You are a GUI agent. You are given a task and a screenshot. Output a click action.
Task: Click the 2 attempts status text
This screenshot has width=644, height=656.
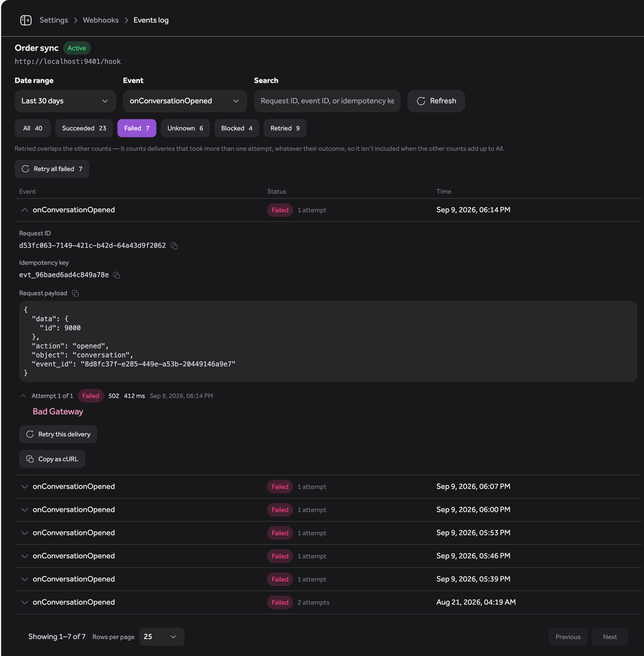tap(313, 603)
